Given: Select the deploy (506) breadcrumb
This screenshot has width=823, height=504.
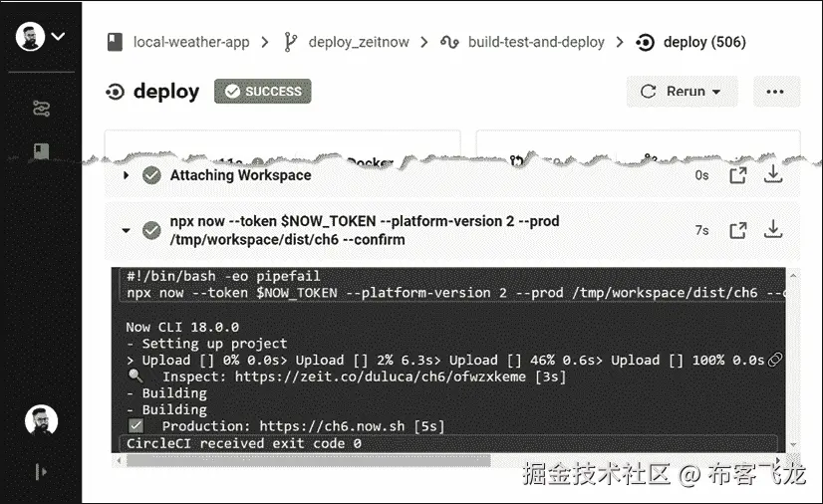Looking at the screenshot, I should [704, 42].
